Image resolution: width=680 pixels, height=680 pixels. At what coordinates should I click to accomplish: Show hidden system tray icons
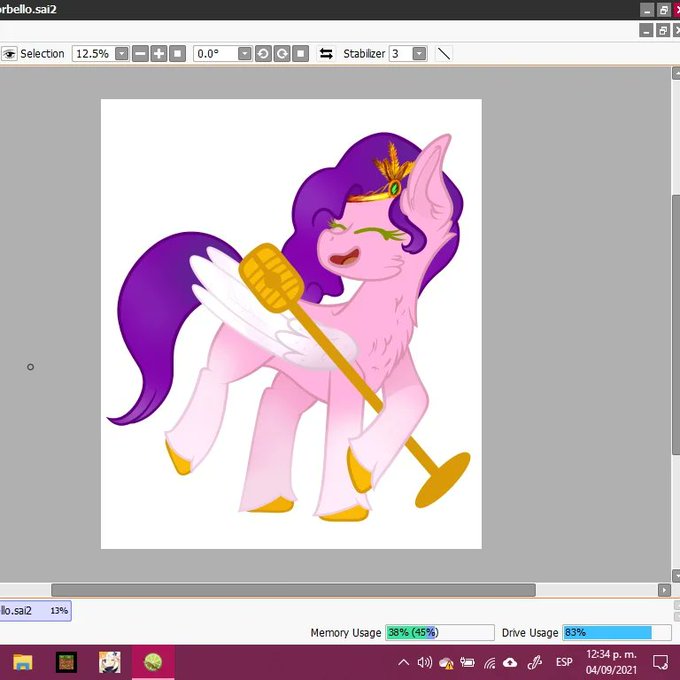(403, 662)
